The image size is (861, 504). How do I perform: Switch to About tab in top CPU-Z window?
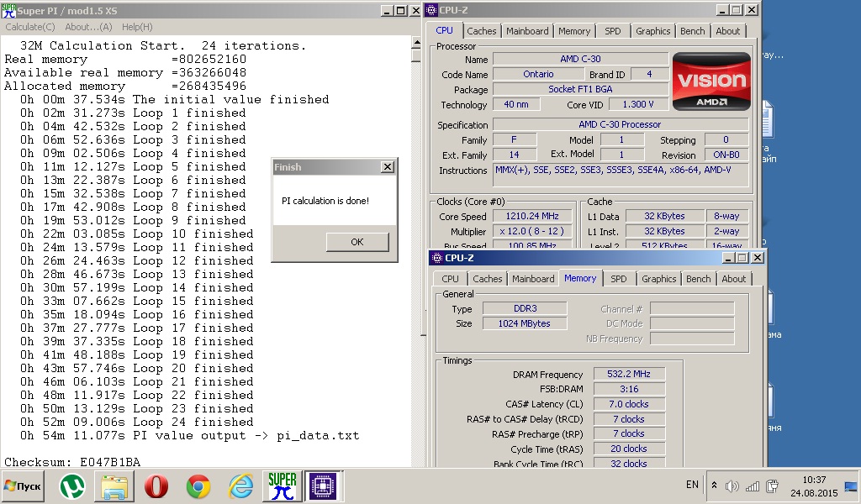727,31
